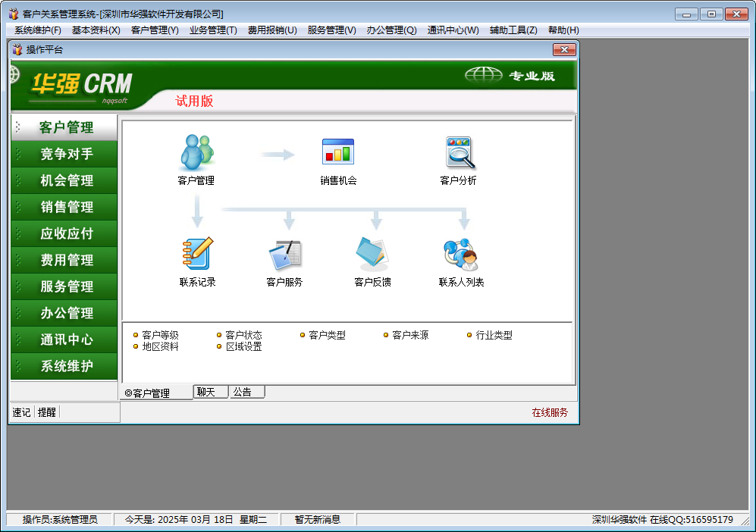Click the 提醒 button

47,412
